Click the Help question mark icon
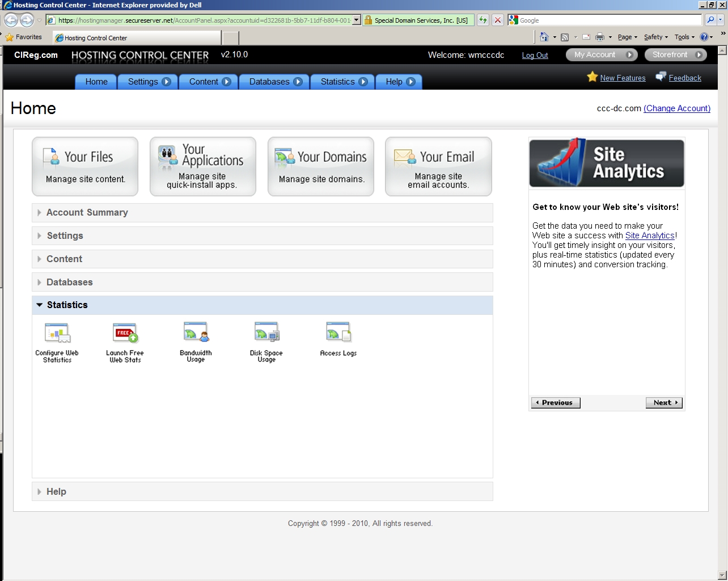The width and height of the screenshot is (728, 581). 704,37
